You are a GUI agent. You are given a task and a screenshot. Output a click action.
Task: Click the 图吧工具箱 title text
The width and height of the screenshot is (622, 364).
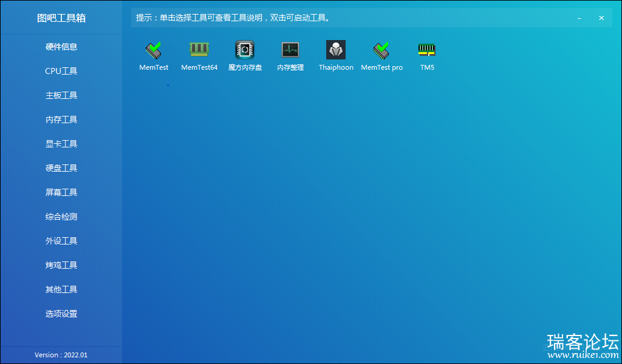[x=61, y=18]
